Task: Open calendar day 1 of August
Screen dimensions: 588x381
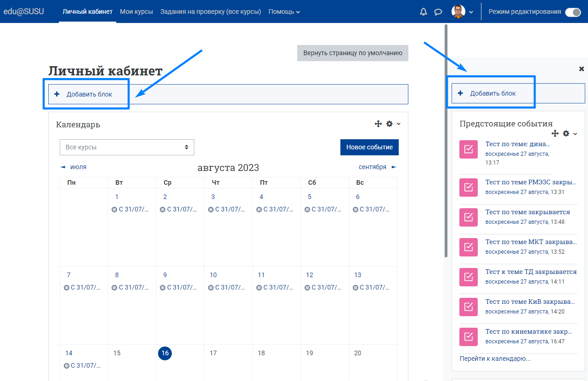Action: click(117, 197)
